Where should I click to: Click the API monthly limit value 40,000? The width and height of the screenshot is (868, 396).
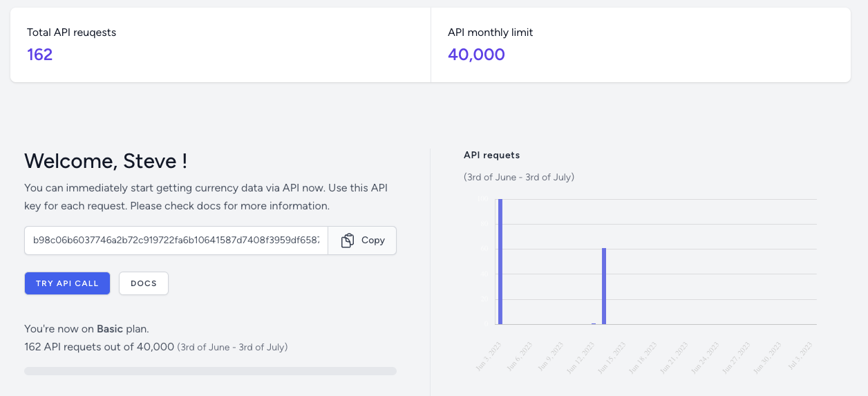point(476,55)
